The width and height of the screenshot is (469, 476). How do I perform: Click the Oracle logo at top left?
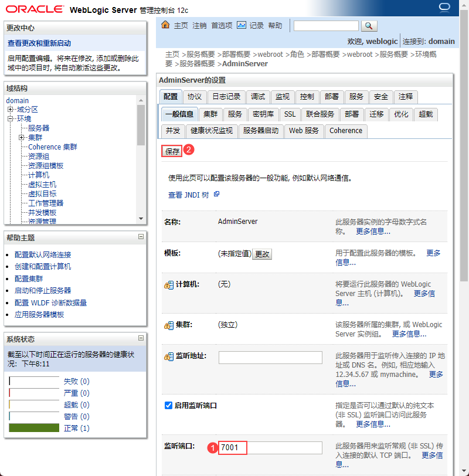[35, 9]
